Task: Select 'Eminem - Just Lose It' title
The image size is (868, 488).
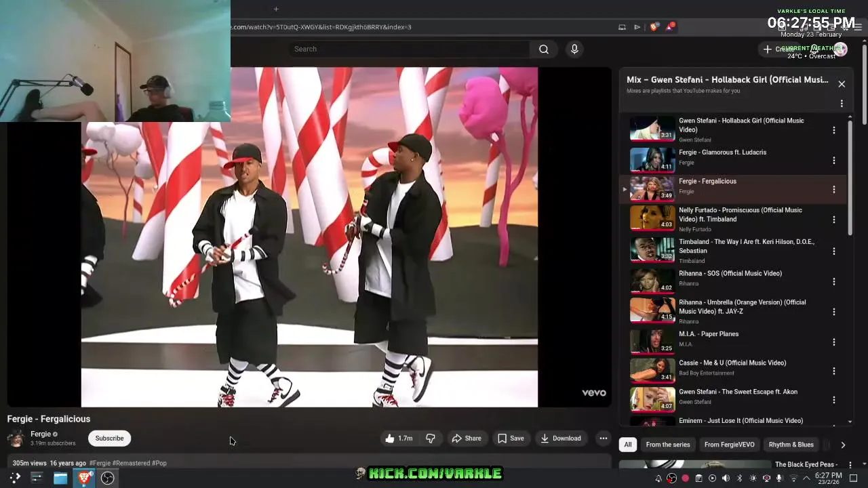Action: [x=741, y=420]
